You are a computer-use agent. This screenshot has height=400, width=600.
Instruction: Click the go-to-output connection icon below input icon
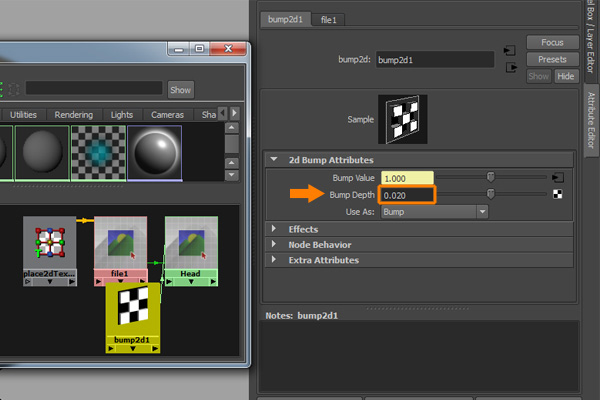tap(509, 67)
